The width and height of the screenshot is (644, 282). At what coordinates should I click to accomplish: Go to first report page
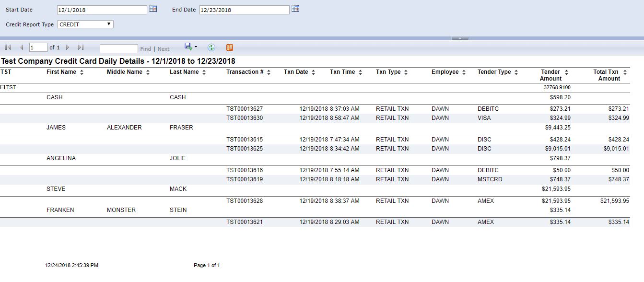(8, 47)
